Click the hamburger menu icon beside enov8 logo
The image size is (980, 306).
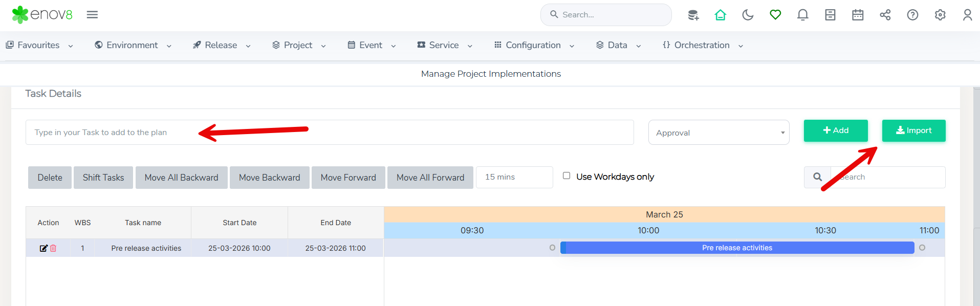pyautogui.click(x=92, y=15)
